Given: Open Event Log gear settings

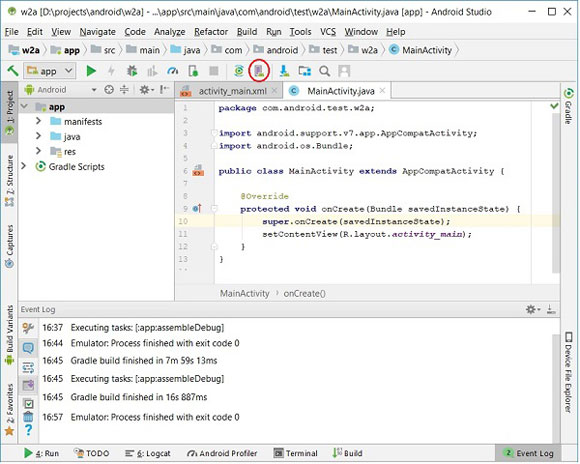Looking at the screenshot, I should (x=533, y=309).
